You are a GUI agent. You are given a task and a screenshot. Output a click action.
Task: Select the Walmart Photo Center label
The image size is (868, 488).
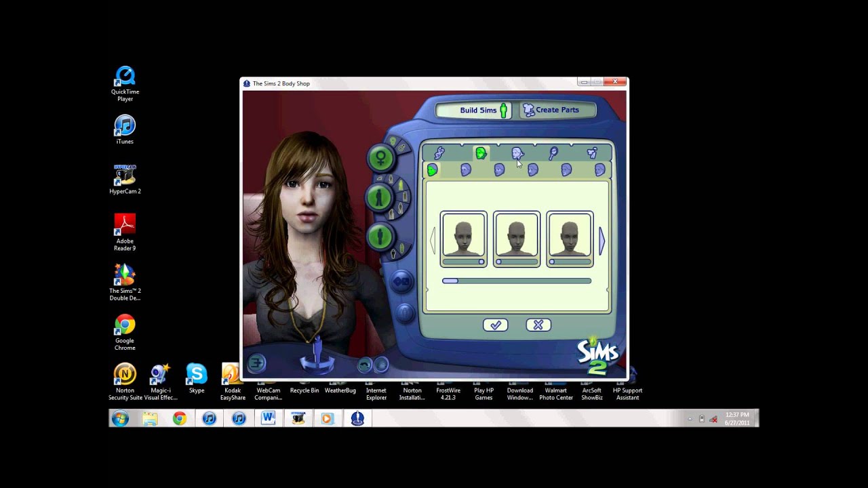coord(556,394)
